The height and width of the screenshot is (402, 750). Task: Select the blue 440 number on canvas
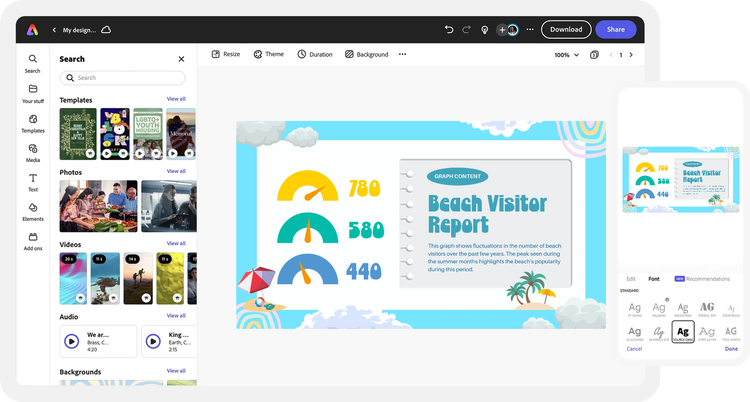[364, 271]
